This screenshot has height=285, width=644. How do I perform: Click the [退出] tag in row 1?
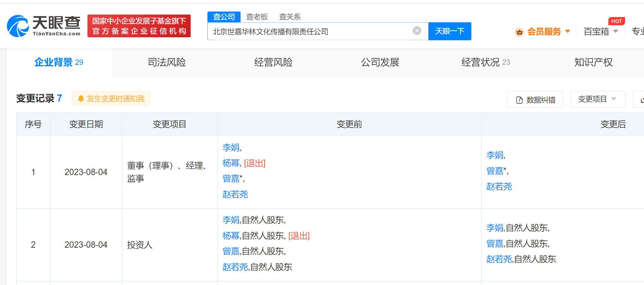point(255,163)
